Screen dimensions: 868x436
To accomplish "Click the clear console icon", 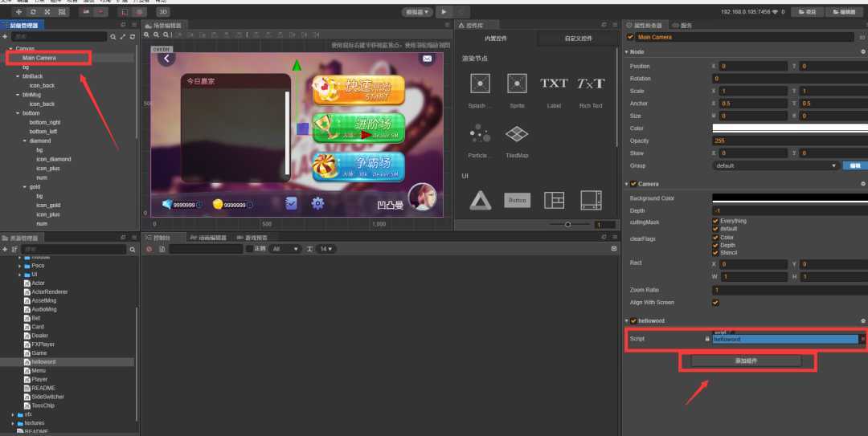I will pyautogui.click(x=149, y=249).
